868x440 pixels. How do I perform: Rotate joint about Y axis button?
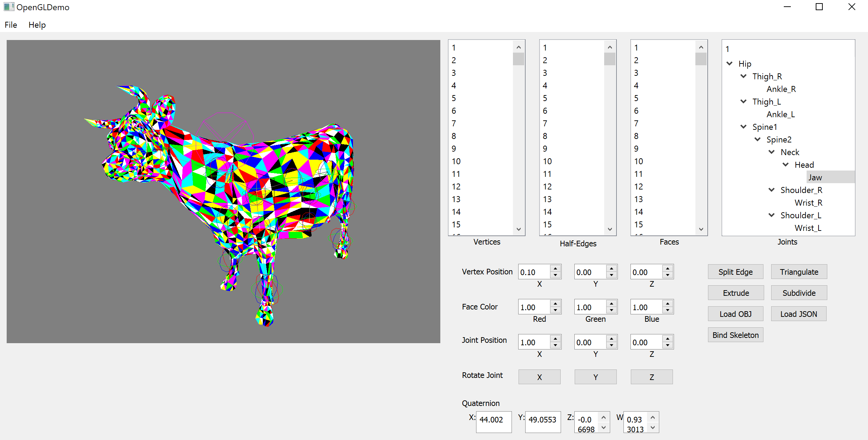[x=595, y=377]
